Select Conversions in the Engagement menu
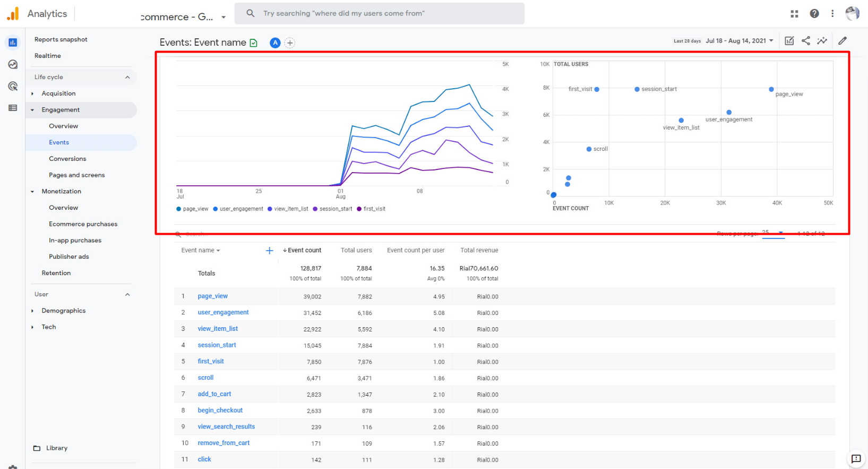The width and height of the screenshot is (868, 469). [67, 159]
